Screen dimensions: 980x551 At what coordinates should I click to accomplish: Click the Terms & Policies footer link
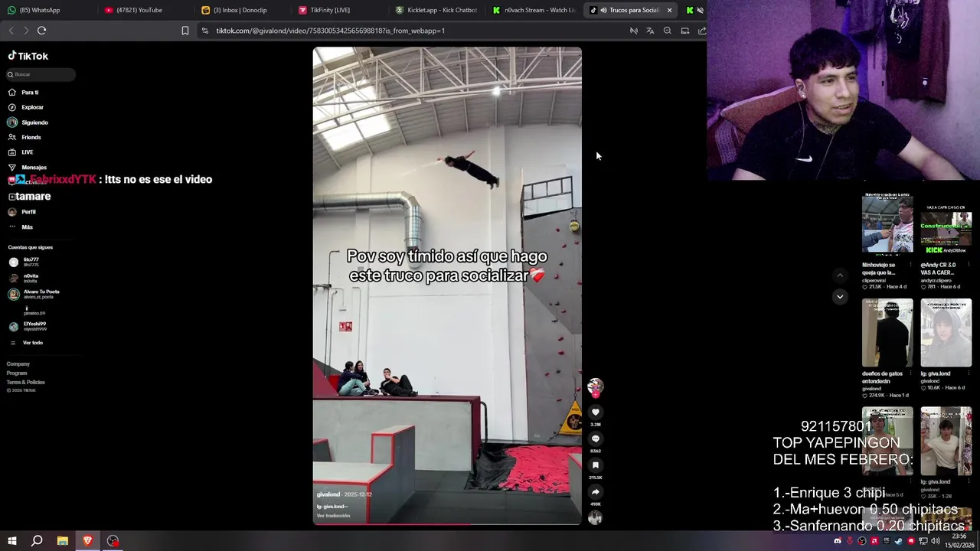(26, 383)
